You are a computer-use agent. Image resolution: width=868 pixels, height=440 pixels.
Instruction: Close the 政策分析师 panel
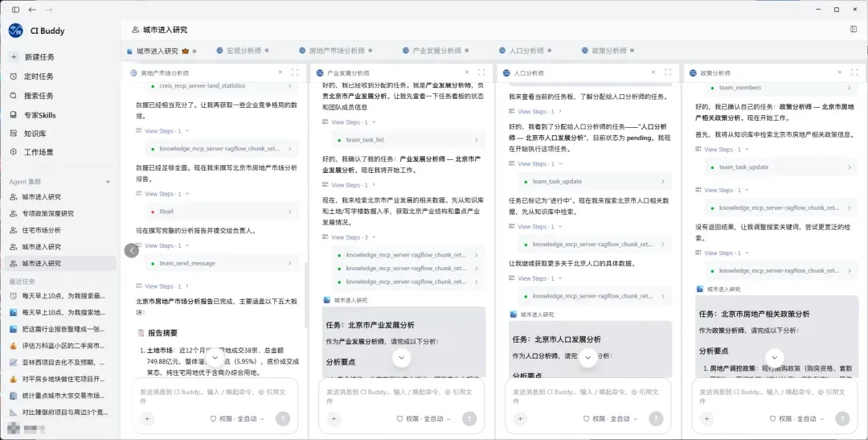(x=840, y=72)
